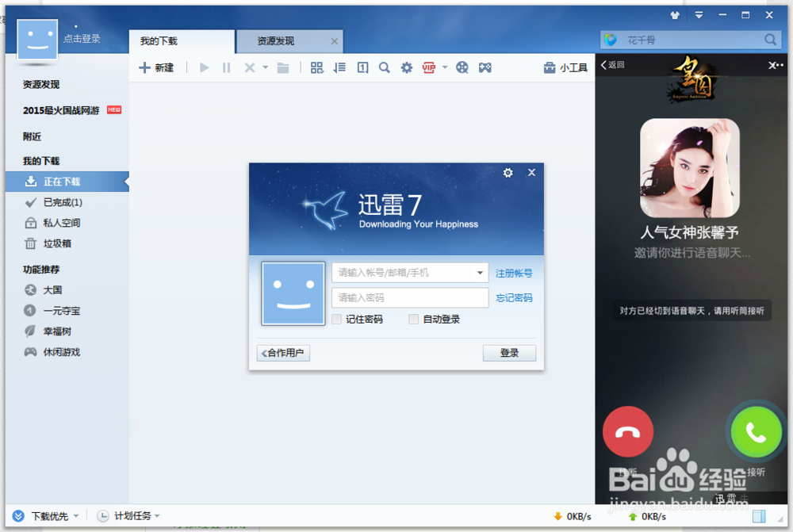Open 资源发现 in sidebar
Image resolution: width=793 pixels, height=532 pixels.
point(41,85)
